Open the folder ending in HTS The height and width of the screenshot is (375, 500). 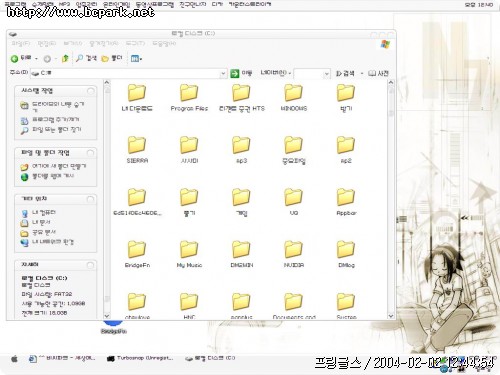[241, 97]
